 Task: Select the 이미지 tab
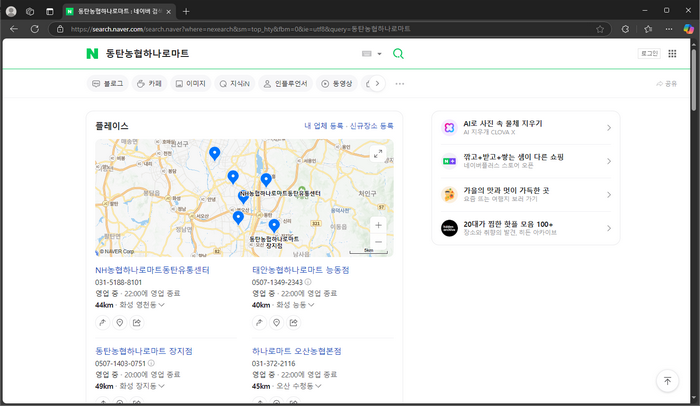[x=191, y=84]
